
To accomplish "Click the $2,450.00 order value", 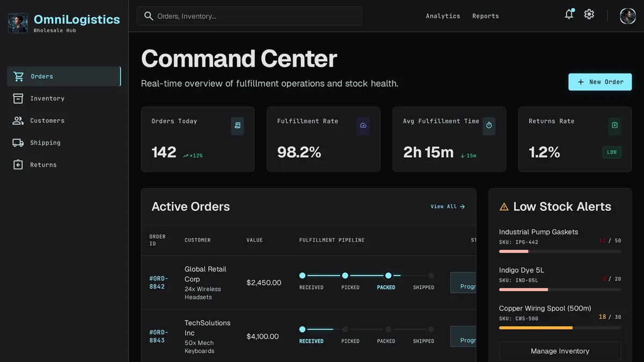I will coord(264,283).
